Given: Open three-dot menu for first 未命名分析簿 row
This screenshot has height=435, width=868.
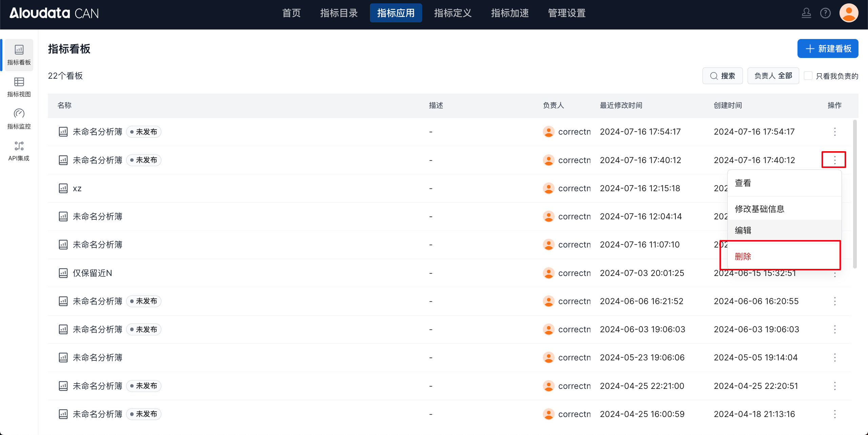Looking at the screenshot, I should [835, 132].
